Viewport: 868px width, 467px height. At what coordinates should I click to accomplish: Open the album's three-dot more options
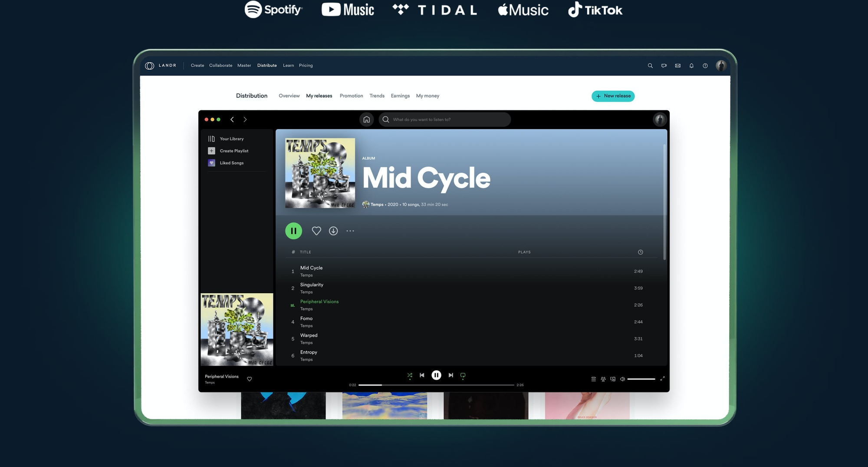[x=350, y=231]
